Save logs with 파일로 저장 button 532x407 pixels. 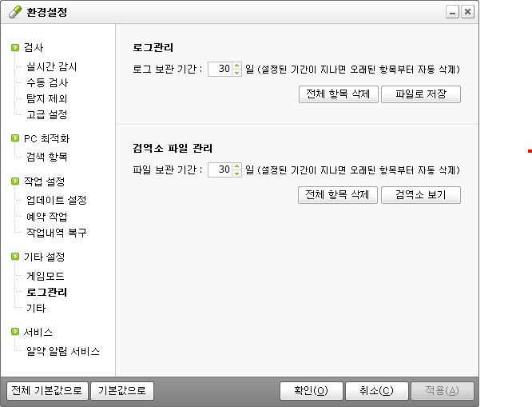tap(421, 94)
